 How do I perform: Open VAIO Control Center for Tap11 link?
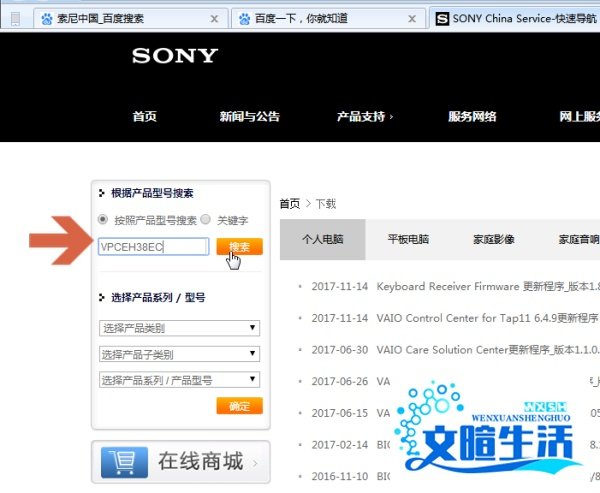pos(488,318)
